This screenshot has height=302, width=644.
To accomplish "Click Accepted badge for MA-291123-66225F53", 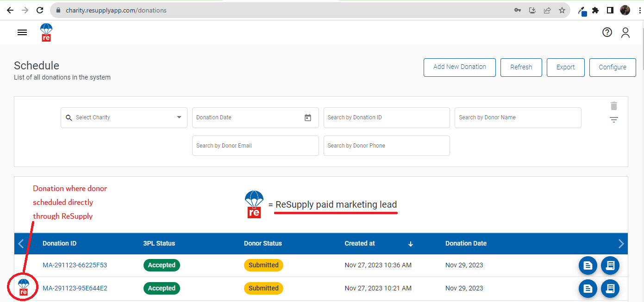I will [162, 265].
